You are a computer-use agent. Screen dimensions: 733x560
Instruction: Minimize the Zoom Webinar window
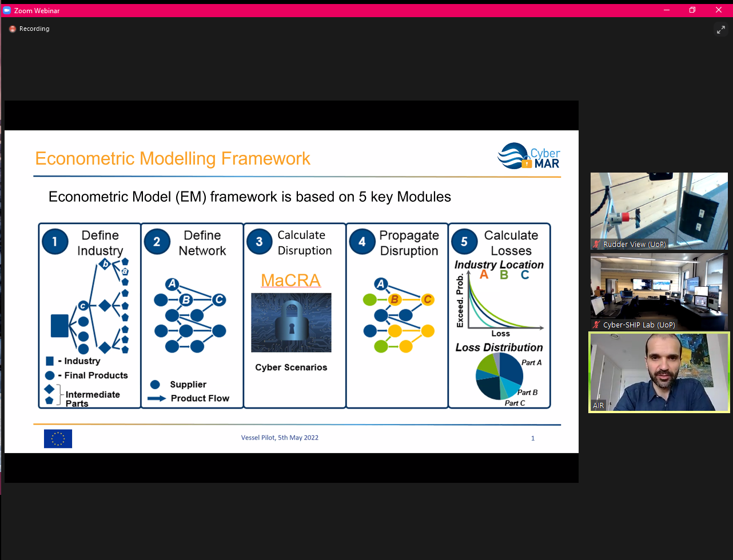click(666, 10)
